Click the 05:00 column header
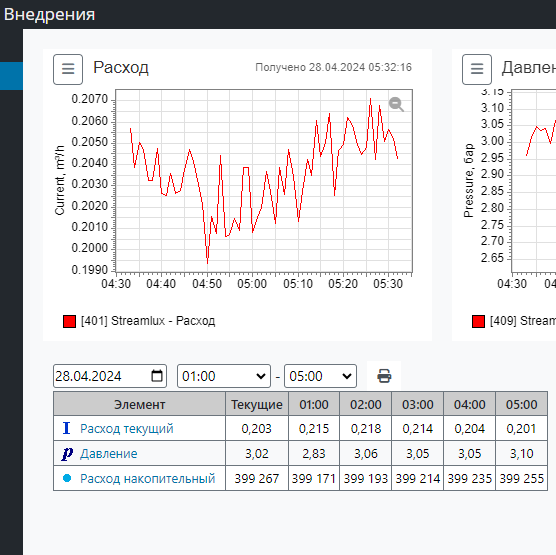Screen dimensions: 556x555 [x=521, y=404]
